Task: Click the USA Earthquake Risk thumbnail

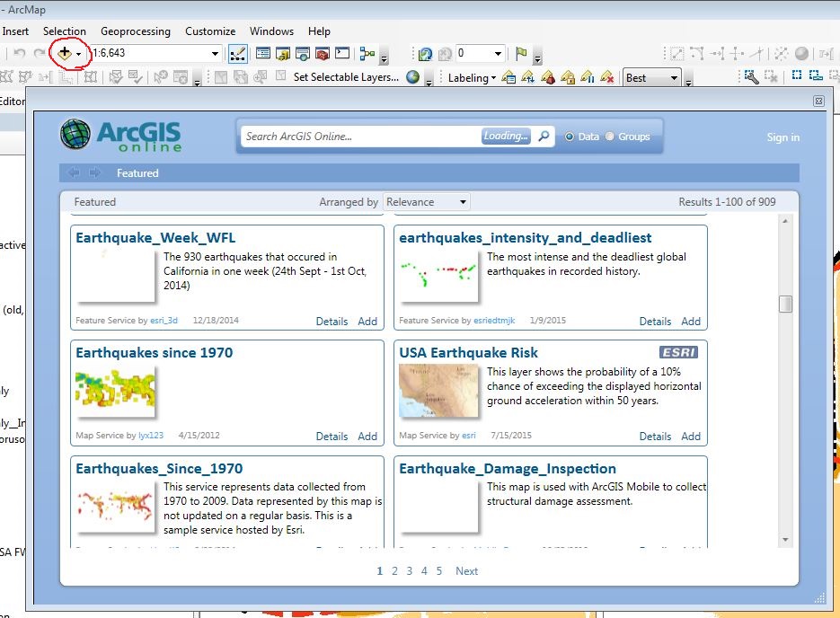Action: (438, 391)
